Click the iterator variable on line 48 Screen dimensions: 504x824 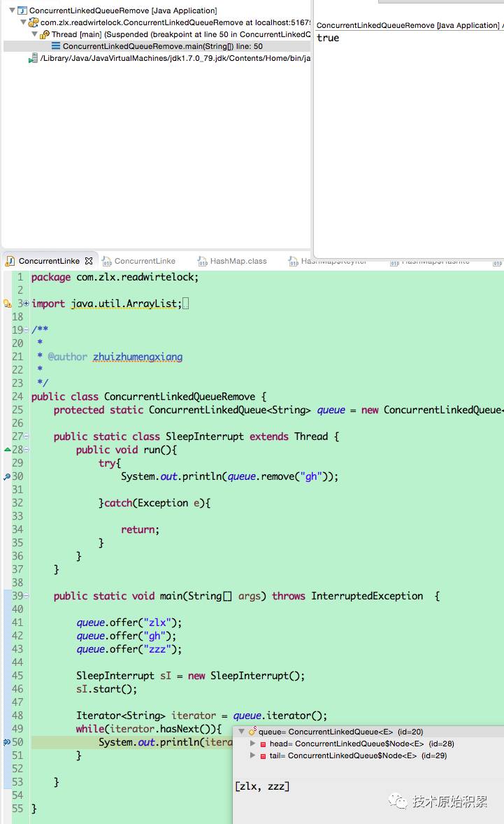tap(193, 716)
